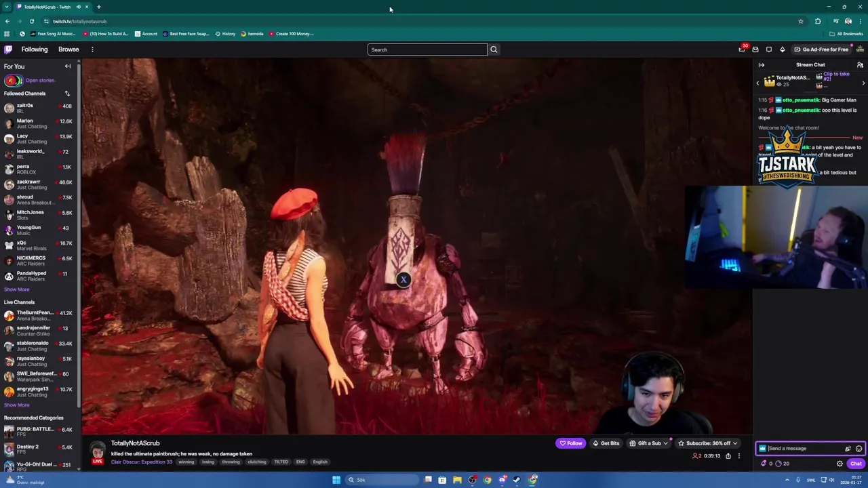Sort the Followed Channels list
868x488 pixels.
(x=67, y=94)
